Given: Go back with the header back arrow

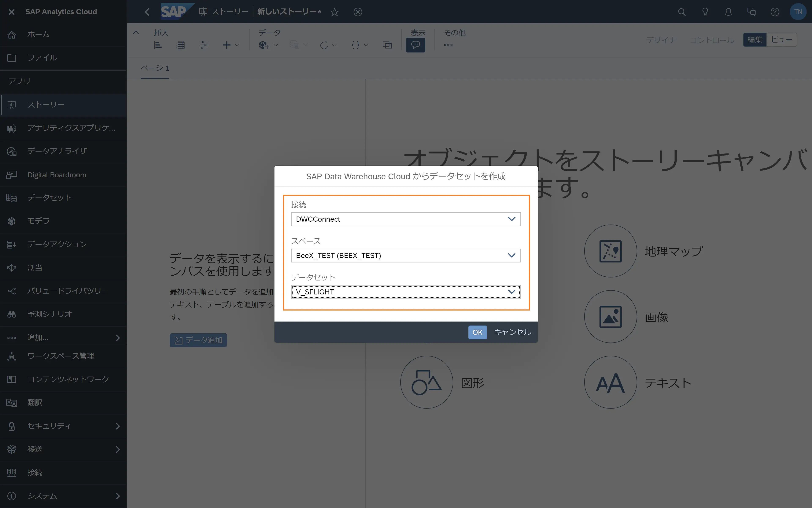Looking at the screenshot, I should point(147,12).
